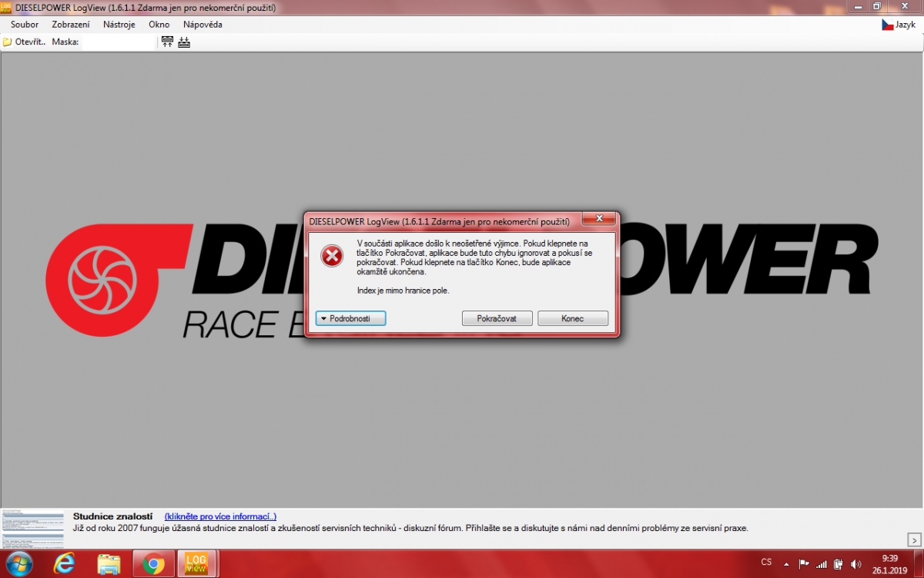Open the Nástroje menu
924x578 pixels.
pyautogui.click(x=119, y=25)
